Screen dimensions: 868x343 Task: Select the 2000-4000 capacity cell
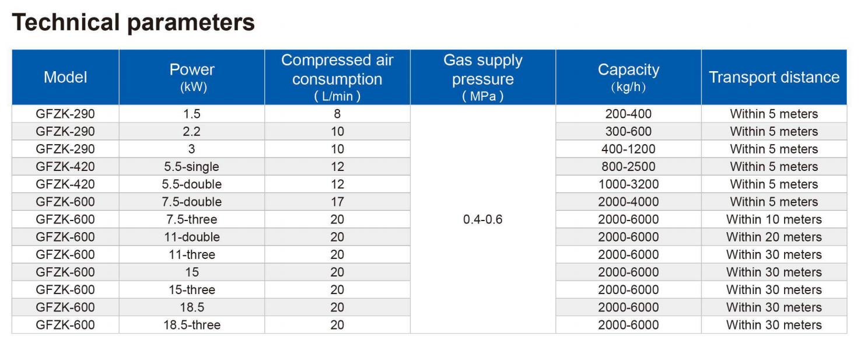click(628, 202)
